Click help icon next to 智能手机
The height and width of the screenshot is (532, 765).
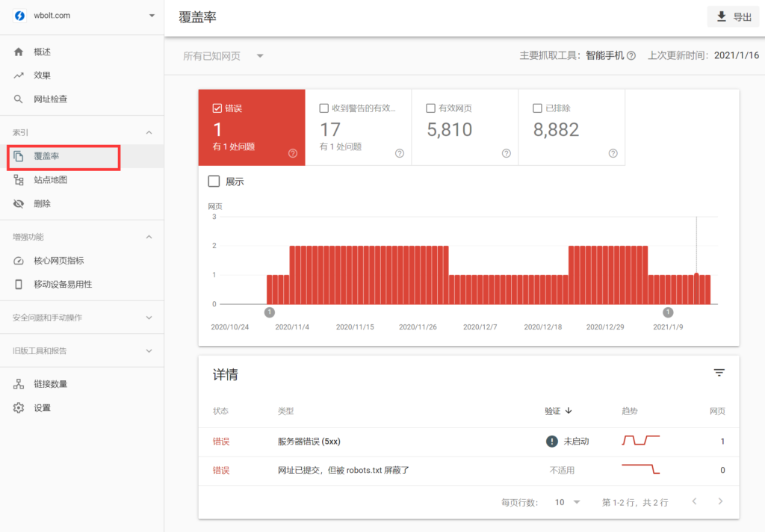(x=631, y=56)
